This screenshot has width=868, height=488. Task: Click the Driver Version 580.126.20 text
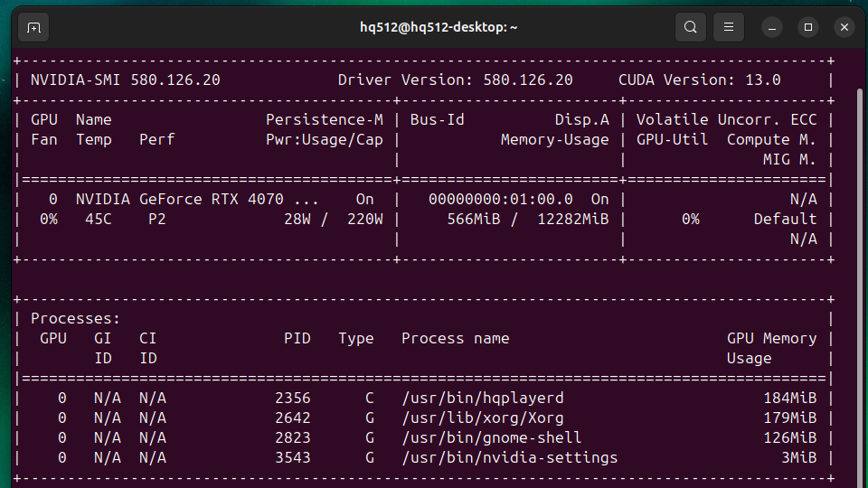coord(455,80)
